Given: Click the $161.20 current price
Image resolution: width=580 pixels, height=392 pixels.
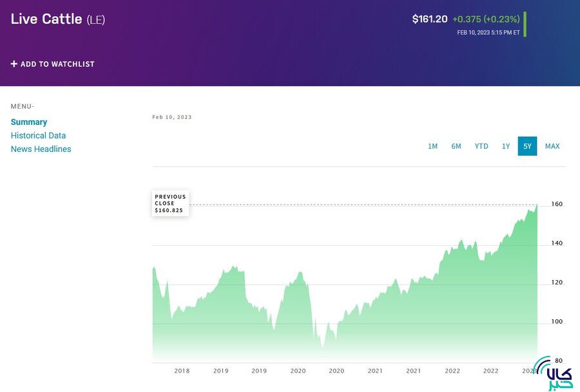Looking at the screenshot, I should 430,19.
